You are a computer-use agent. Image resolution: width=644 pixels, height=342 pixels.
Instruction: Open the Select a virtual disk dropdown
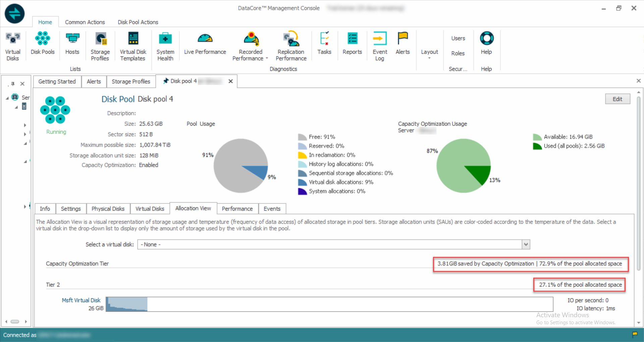click(x=526, y=244)
